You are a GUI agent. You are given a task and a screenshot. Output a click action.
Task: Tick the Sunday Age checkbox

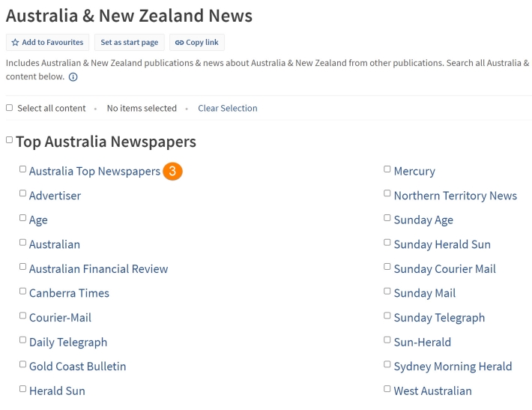coord(387,218)
